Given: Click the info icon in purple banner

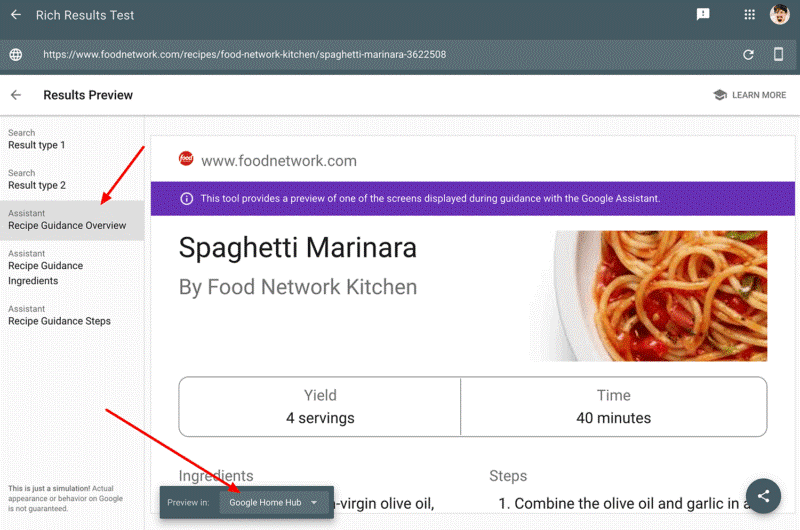Looking at the screenshot, I should click(x=187, y=198).
